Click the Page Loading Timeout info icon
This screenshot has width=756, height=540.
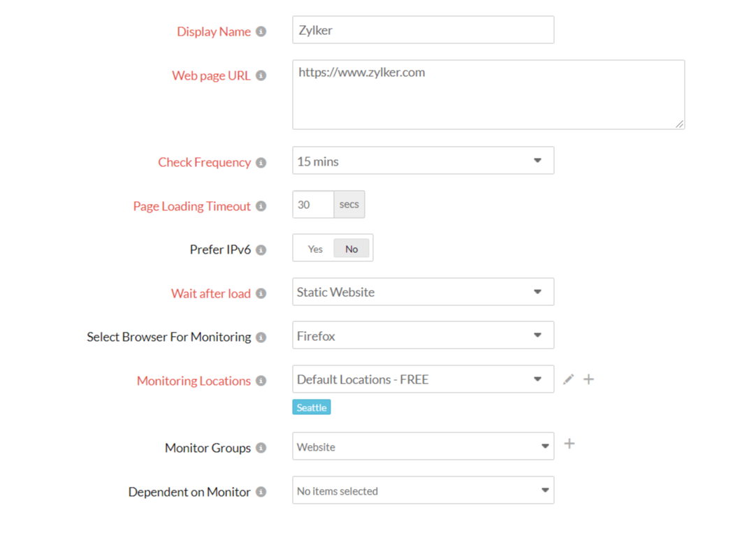(261, 206)
